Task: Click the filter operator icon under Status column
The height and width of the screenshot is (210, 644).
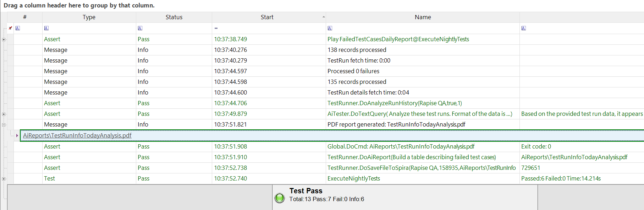Action: (x=140, y=28)
